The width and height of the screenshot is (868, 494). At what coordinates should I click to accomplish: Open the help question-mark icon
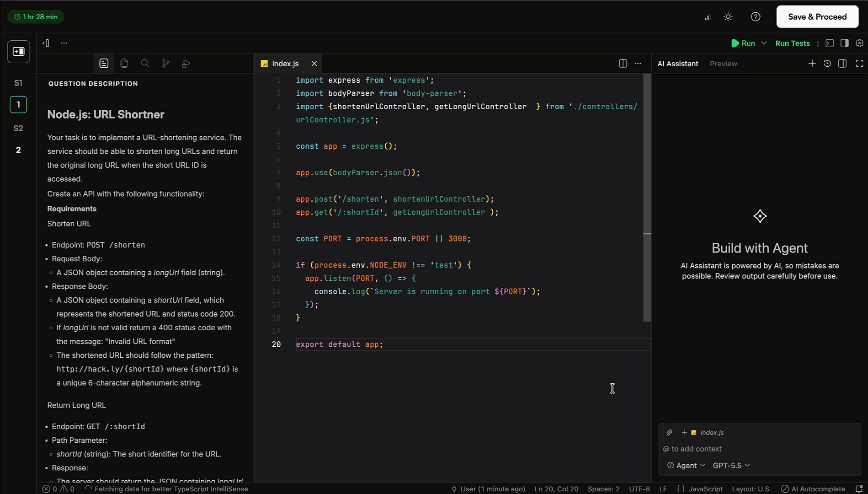756,17
